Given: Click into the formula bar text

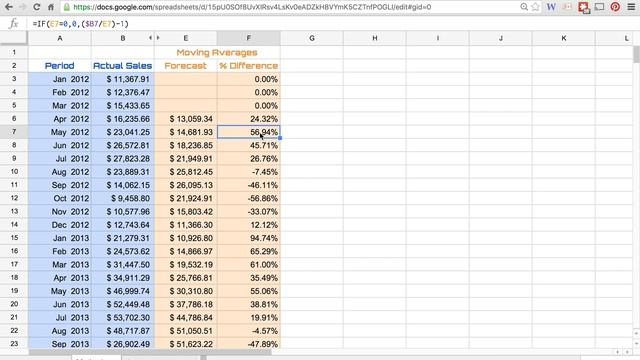Looking at the screenshot, I should coord(81,24).
